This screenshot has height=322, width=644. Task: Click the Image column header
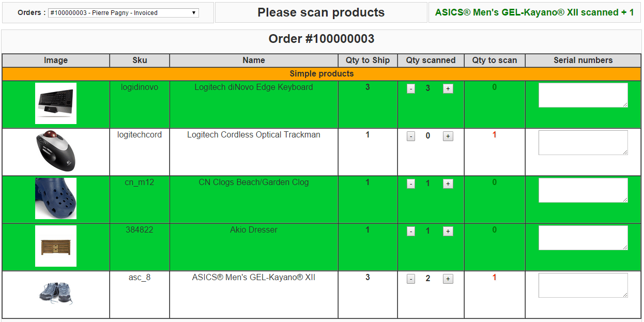pos(56,60)
